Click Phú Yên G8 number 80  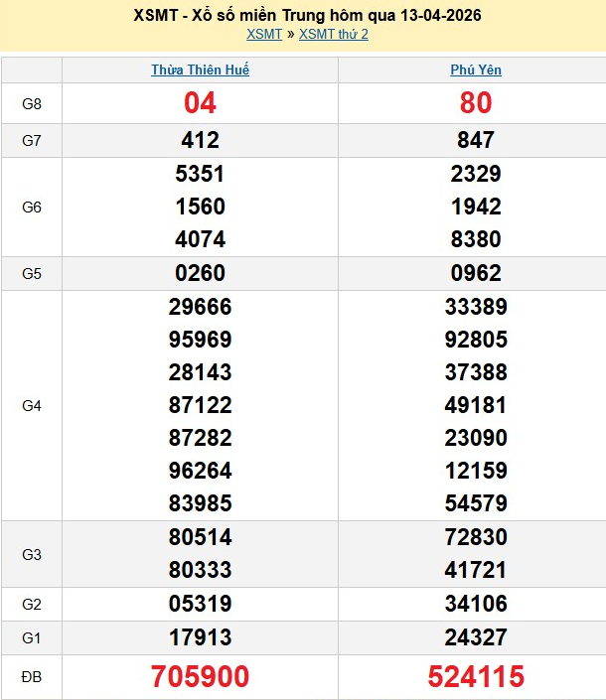pos(476,103)
